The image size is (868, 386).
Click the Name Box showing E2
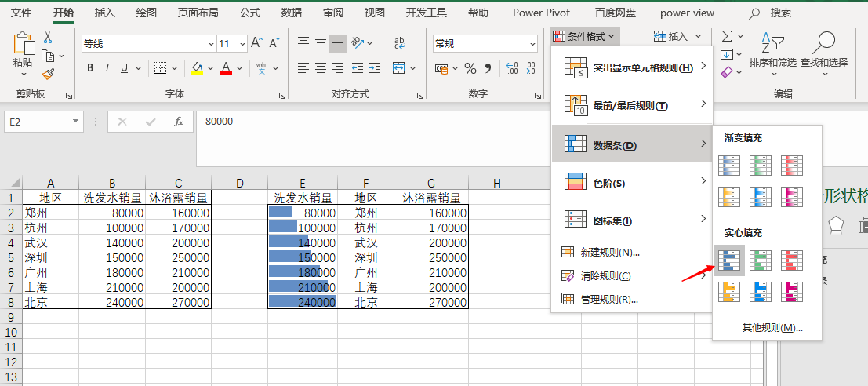tap(44, 122)
